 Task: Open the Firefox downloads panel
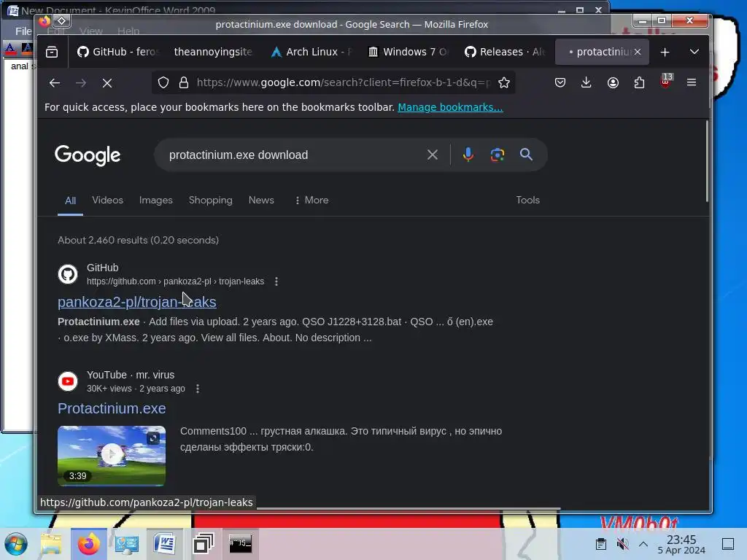tap(587, 83)
